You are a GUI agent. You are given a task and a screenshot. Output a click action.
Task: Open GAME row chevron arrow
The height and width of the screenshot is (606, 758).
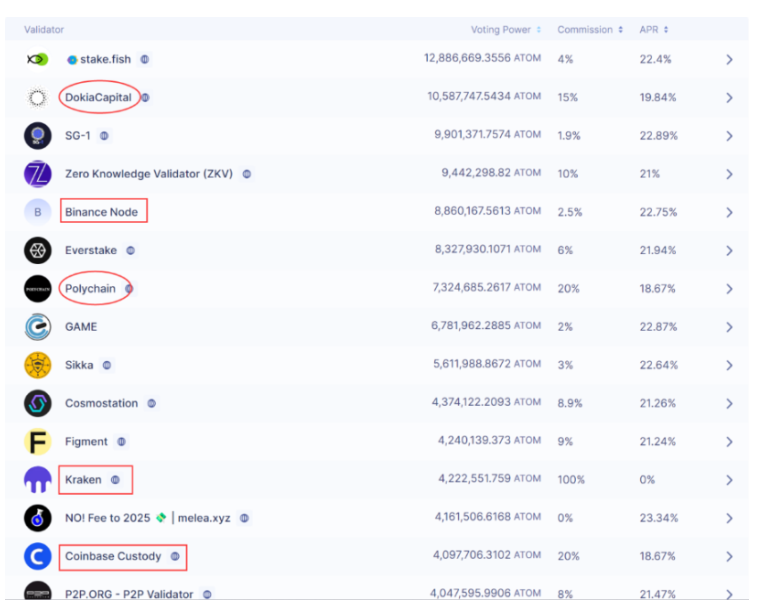729,327
